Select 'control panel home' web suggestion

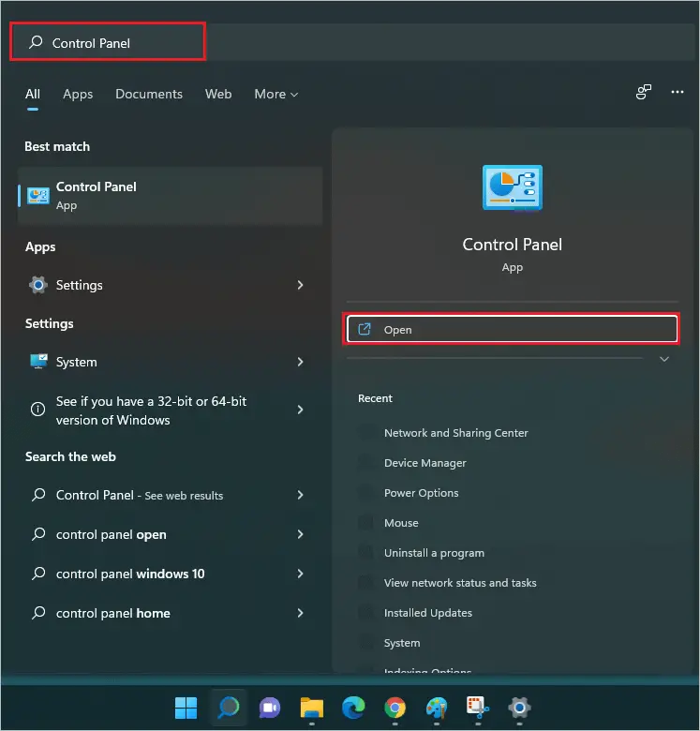171,613
